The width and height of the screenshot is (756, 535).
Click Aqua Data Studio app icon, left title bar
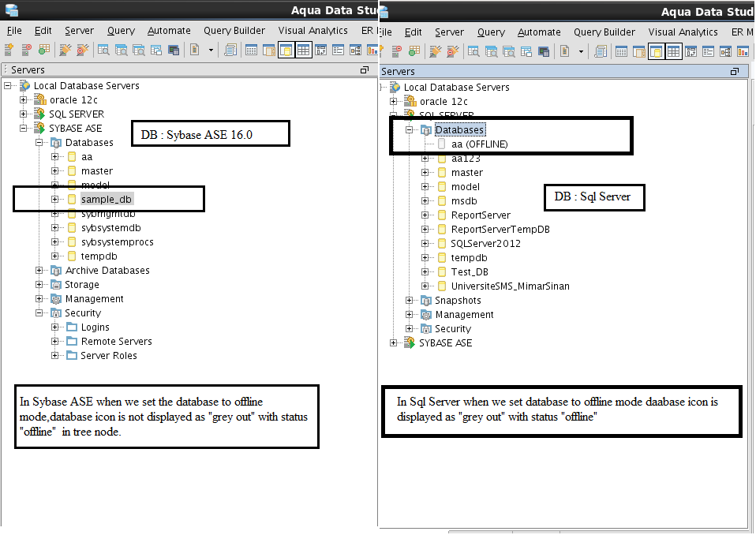click(12, 9)
